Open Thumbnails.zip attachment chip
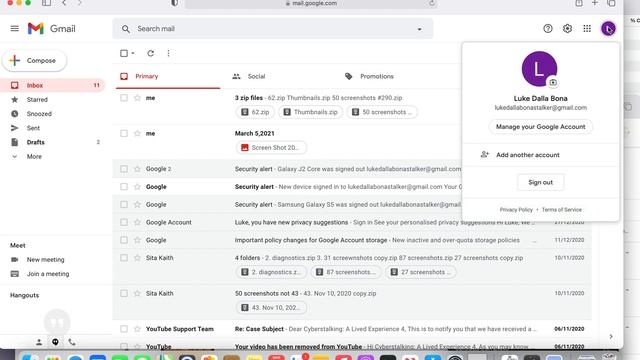The width and height of the screenshot is (640, 360). click(311, 112)
